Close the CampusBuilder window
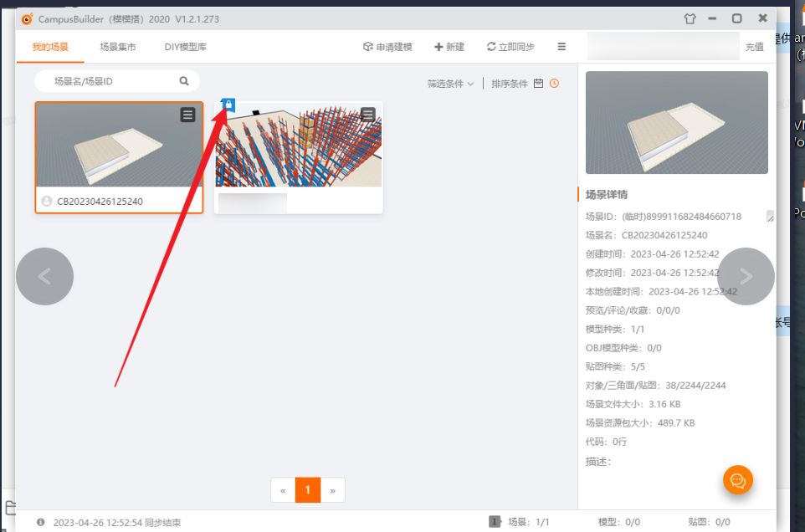Viewport: 805px width, 532px height. pos(762,18)
